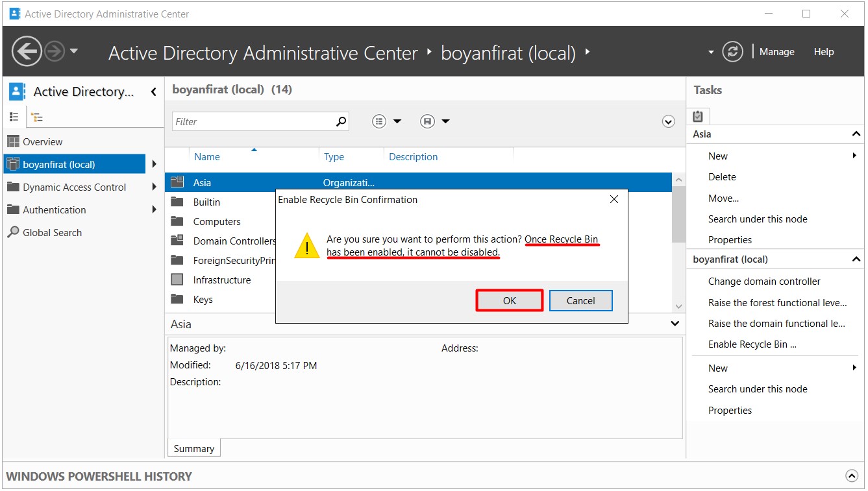Click the list scrollbar down arrow
The height and width of the screenshot is (491, 868).
(678, 306)
